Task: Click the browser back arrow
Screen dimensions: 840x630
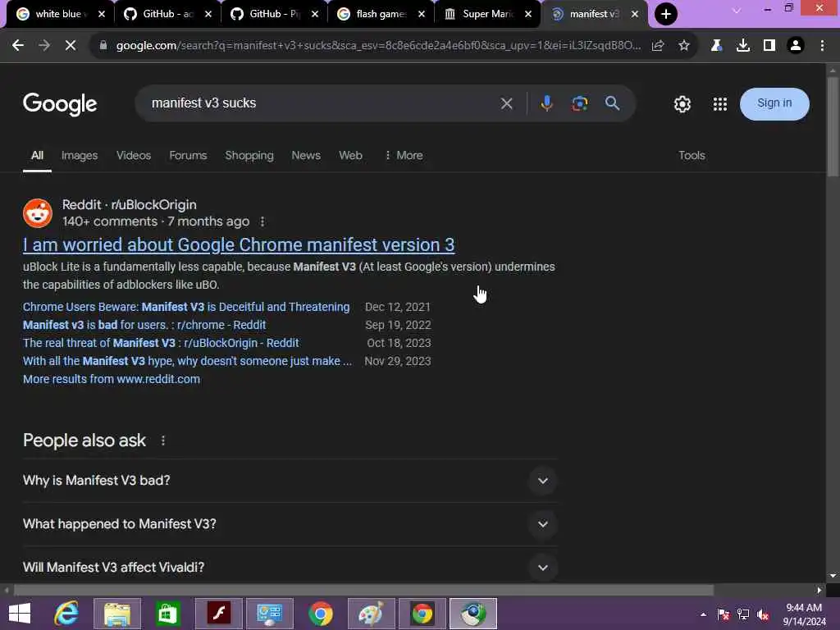Action: coord(18,46)
